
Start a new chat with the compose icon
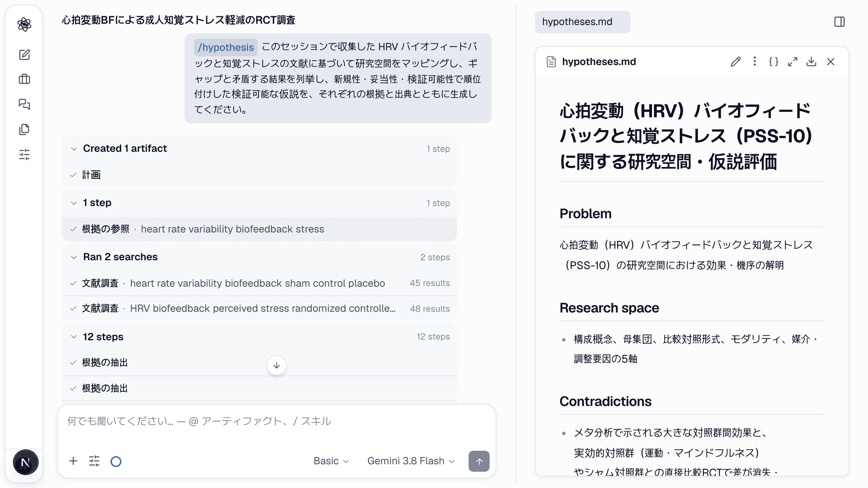tap(24, 55)
